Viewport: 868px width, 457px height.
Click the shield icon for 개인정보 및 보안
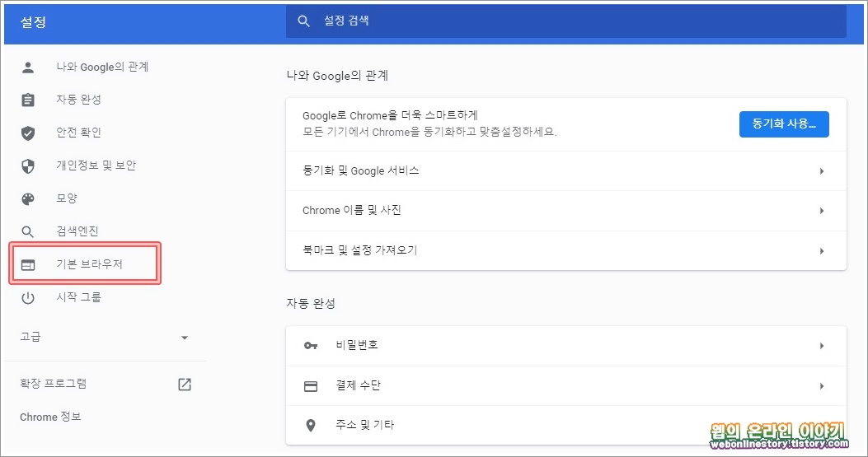pyautogui.click(x=28, y=166)
